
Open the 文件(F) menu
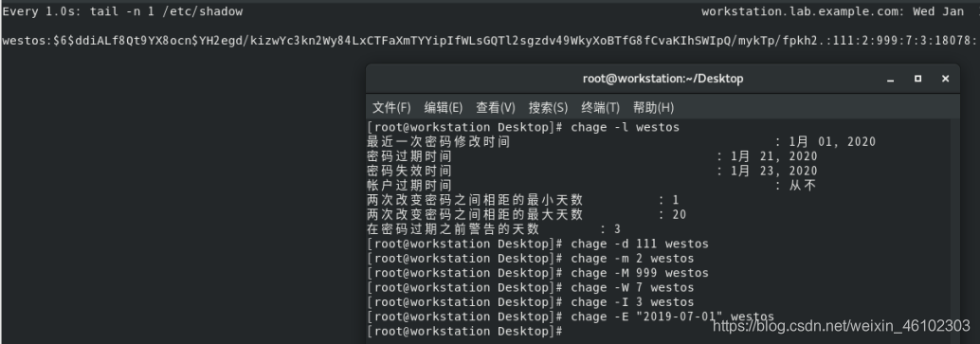[391, 108]
